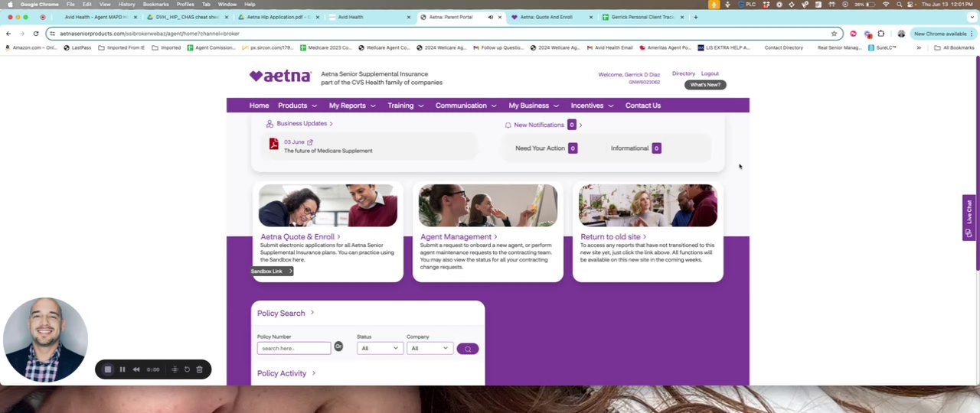Click the browser back arrow
Viewport: 980px width, 413px height.
tap(8, 34)
